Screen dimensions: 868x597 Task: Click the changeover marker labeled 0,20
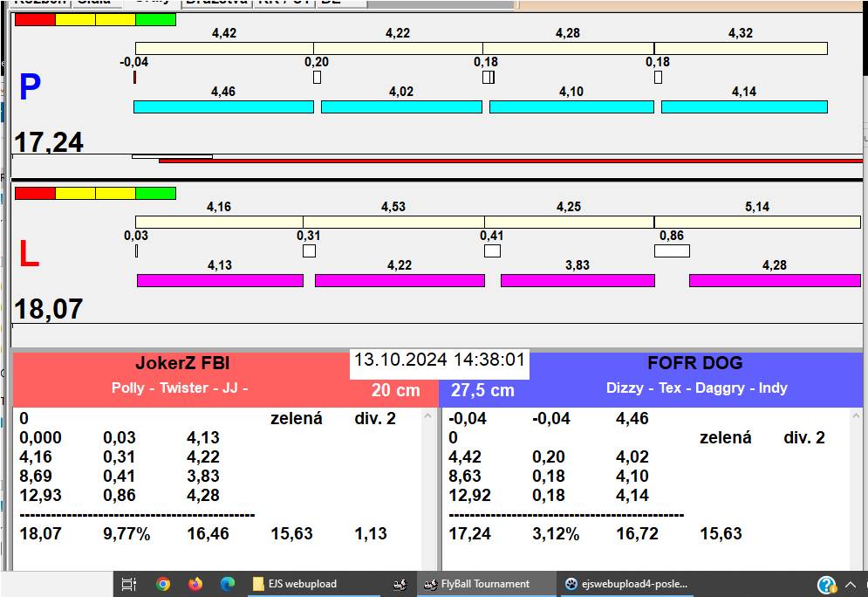pos(318,77)
